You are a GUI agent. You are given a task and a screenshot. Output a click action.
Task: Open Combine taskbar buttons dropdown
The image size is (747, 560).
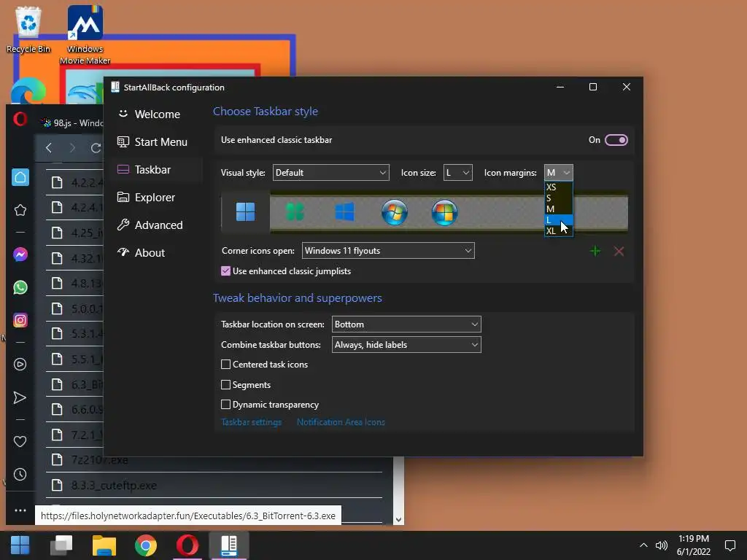(x=406, y=345)
